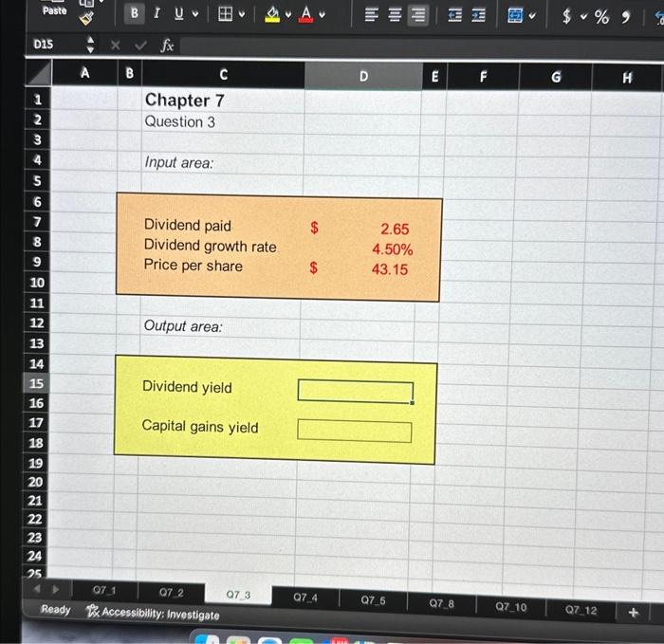Image resolution: width=664 pixels, height=644 pixels.
Task: Apply Accounting number format dollar sign
Action: tap(566, 16)
